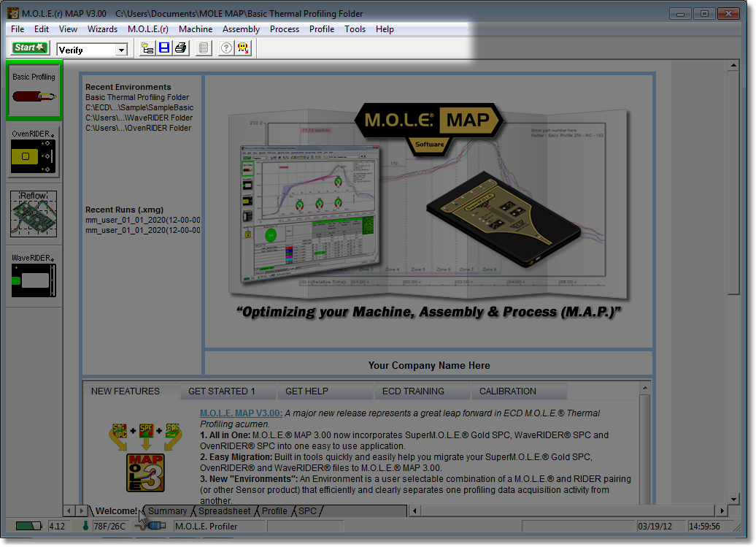The height and width of the screenshot is (547, 756).
Task: Click the battery level status icon
Action: 28,526
